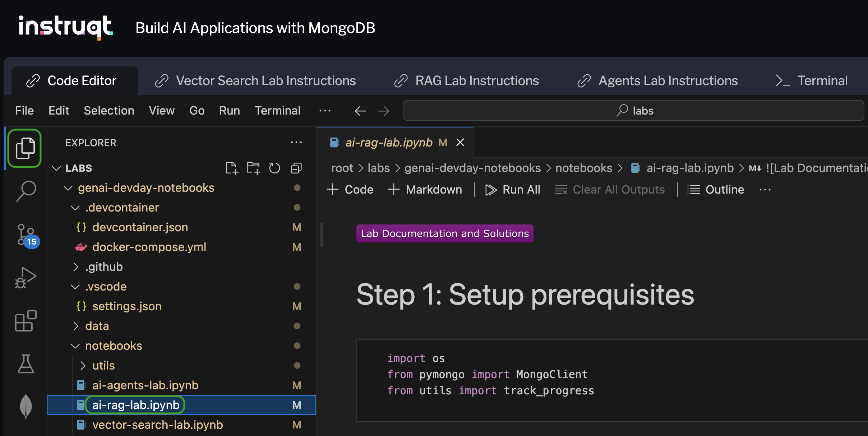
Task: Open the Extensions view
Action: coord(26,321)
